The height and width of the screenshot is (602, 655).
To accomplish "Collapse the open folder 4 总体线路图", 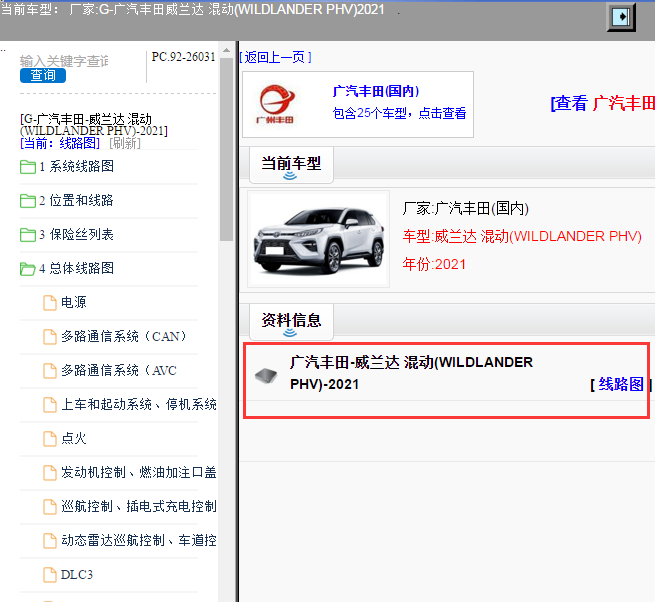I will [x=28, y=269].
